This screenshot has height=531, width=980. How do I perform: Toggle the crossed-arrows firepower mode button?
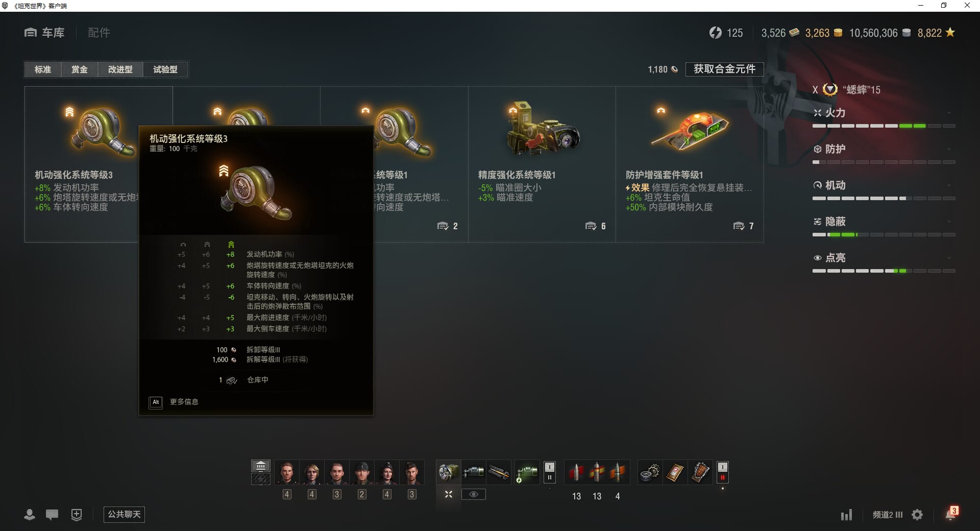point(448,494)
